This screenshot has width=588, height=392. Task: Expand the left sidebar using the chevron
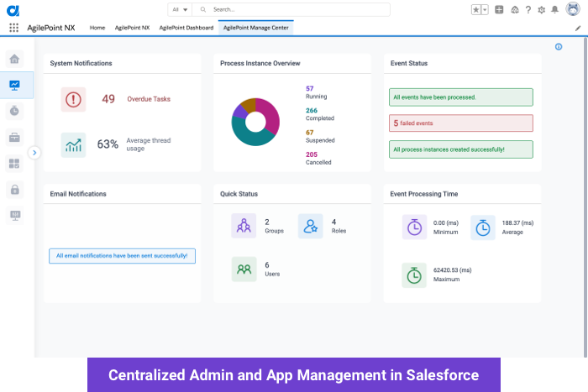(34, 153)
